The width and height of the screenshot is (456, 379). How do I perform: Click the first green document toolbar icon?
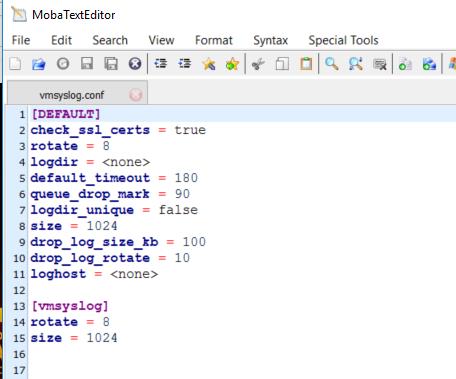pos(405,64)
